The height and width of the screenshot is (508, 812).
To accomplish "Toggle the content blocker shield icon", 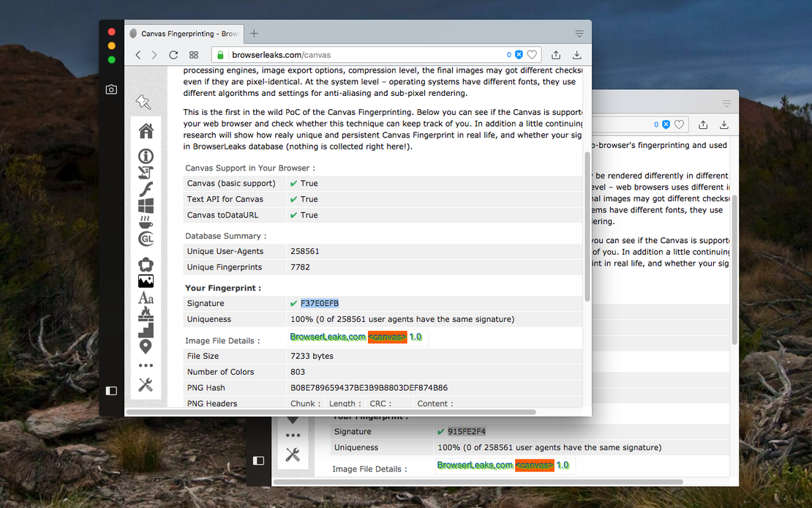I will [x=519, y=54].
